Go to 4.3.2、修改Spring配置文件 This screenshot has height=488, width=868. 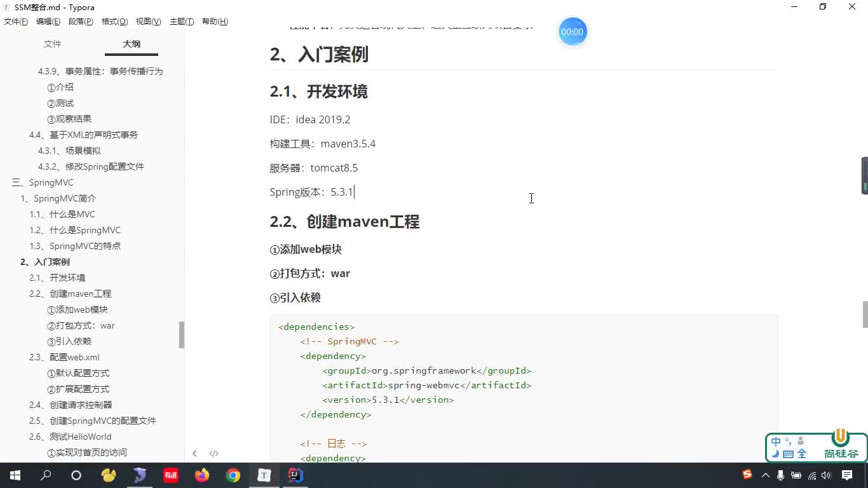coord(91,166)
